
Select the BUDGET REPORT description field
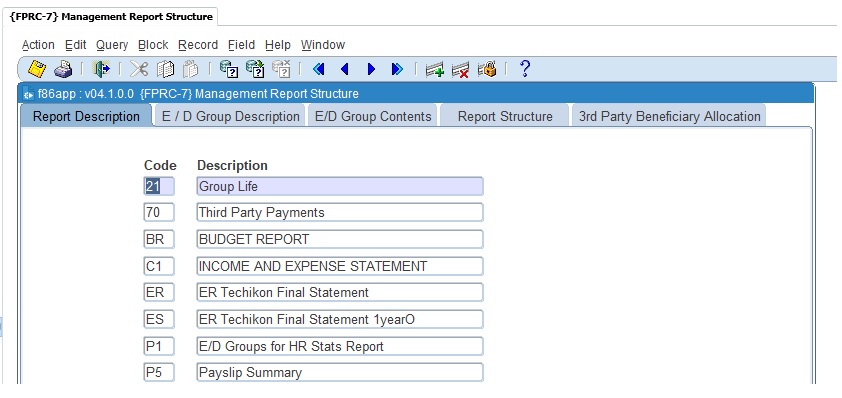pos(340,239)
